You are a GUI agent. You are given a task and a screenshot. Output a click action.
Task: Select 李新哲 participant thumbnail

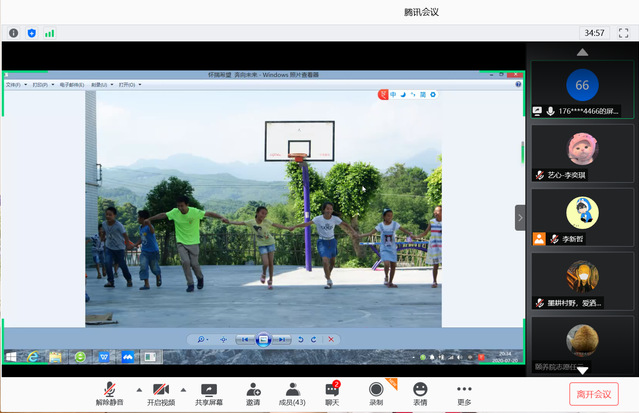[x=582, y=218]
